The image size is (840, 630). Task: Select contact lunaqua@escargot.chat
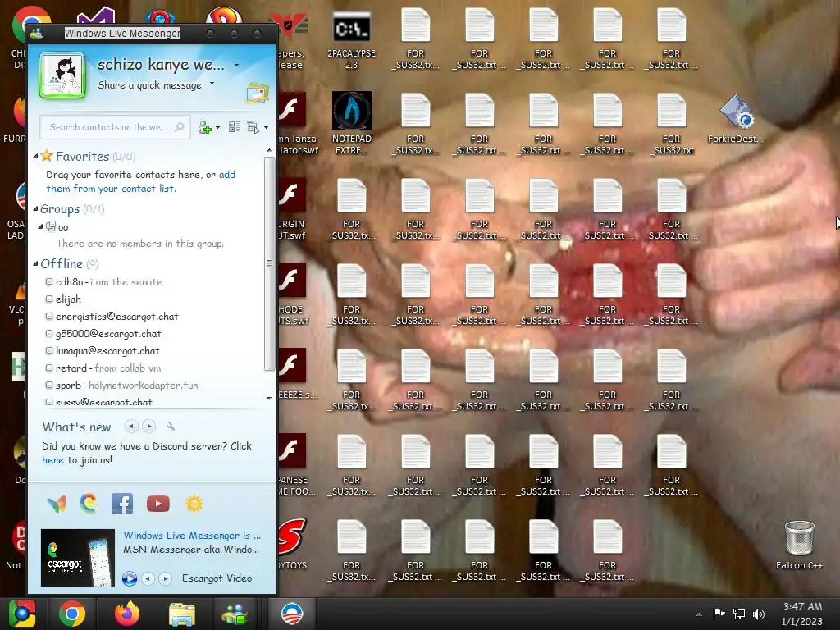click(103, 350)
